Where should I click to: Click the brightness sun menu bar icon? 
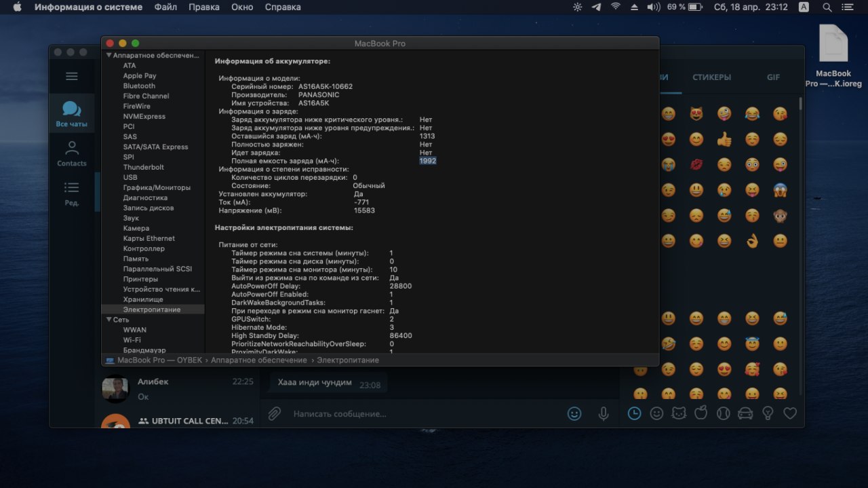[577, 7]
